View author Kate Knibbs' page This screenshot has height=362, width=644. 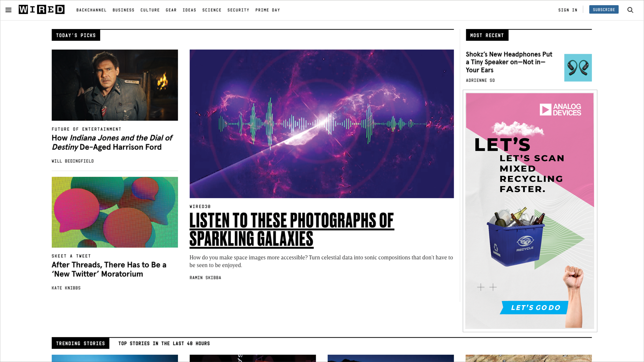point(66,288)
